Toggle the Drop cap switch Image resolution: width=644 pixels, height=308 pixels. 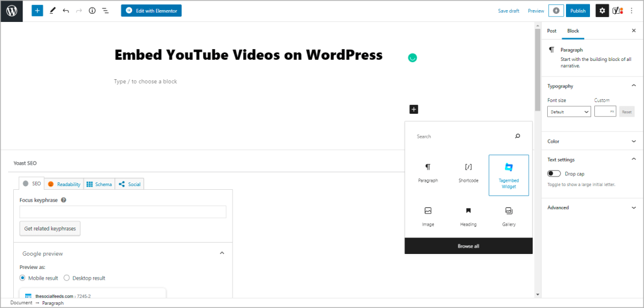[554, 173]
